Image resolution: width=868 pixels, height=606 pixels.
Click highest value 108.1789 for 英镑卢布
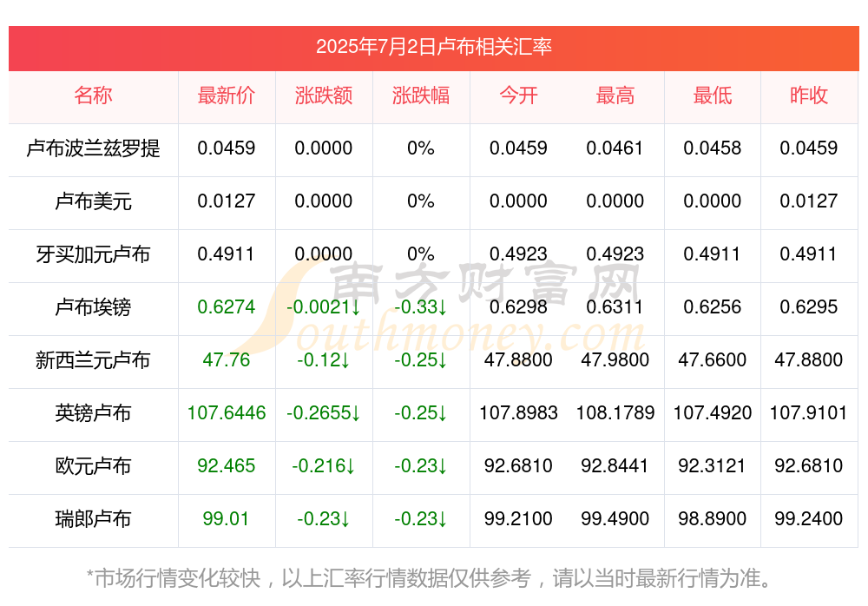tap(615, 413)
